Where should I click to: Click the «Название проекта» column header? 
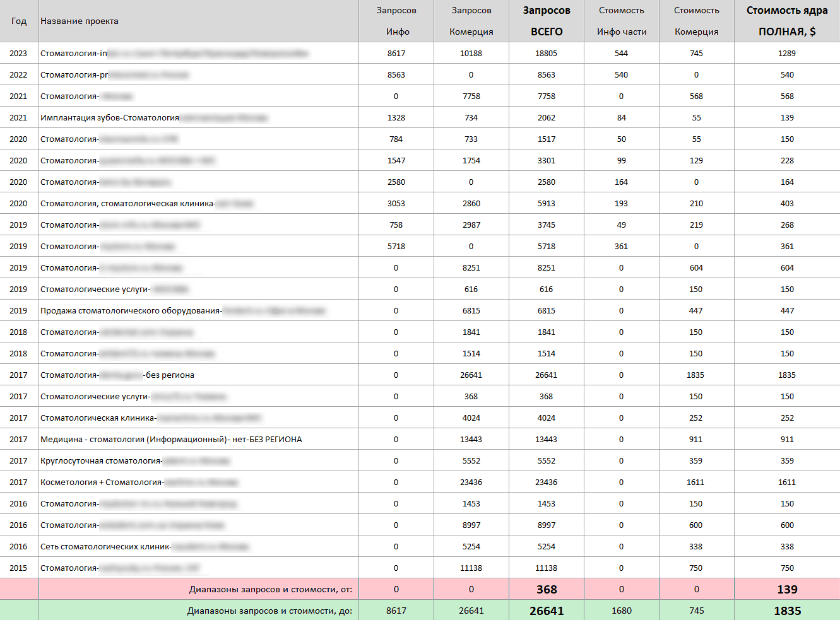(79, 20)
